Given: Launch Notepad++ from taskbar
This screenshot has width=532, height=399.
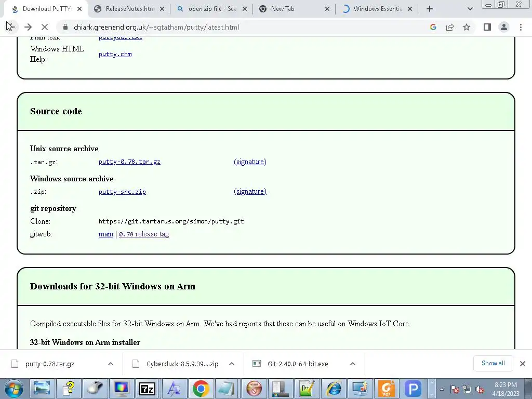Looking at the screenshot, I should click(x=307, y=389).
